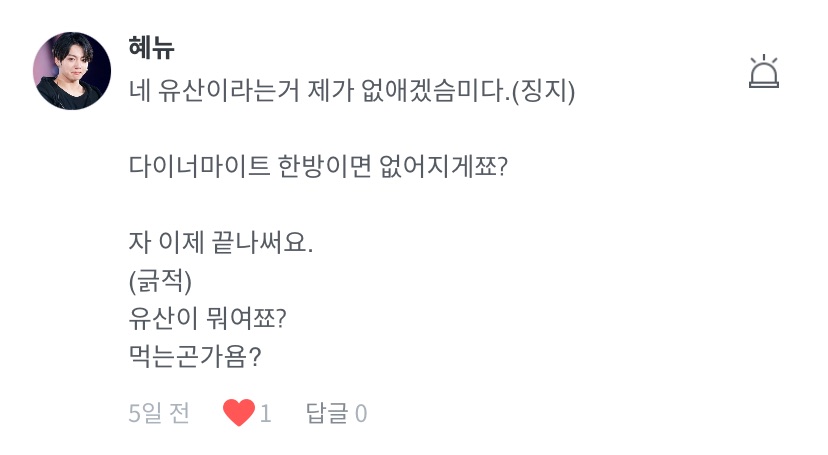Image resolution: width=828 pixels, height=455 pixels.
Task: Click the 5일 전 timestamp
Action: click(x=159, y=413)
